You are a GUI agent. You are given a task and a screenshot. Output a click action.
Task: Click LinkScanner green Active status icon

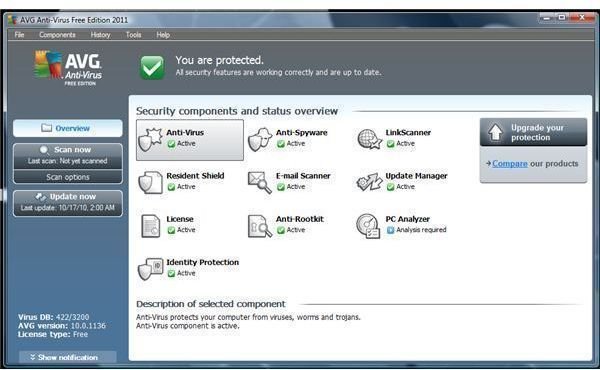(390, 144)
